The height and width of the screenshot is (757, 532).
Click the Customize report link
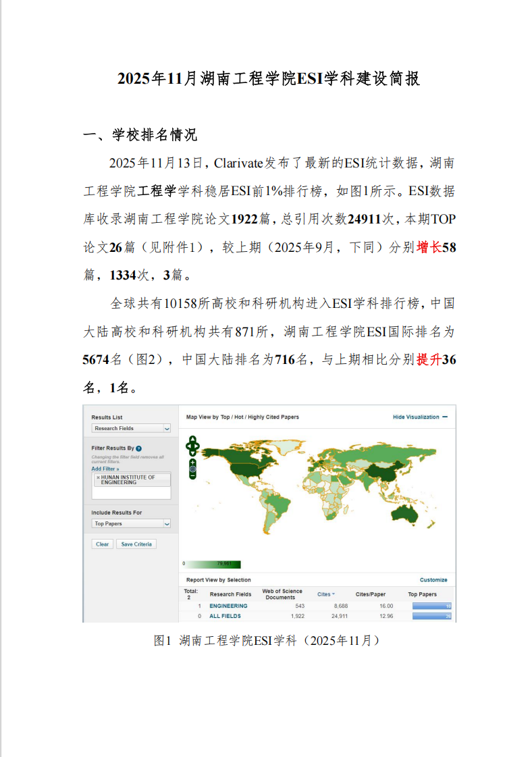pyautogui.click(x=433, y=580)
